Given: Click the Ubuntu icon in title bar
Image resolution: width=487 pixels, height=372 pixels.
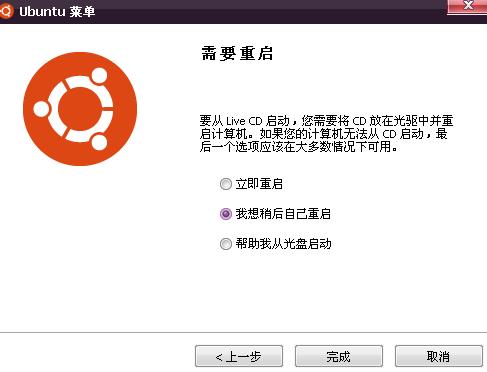Looking at the screenshot, I should click(6, 11).
